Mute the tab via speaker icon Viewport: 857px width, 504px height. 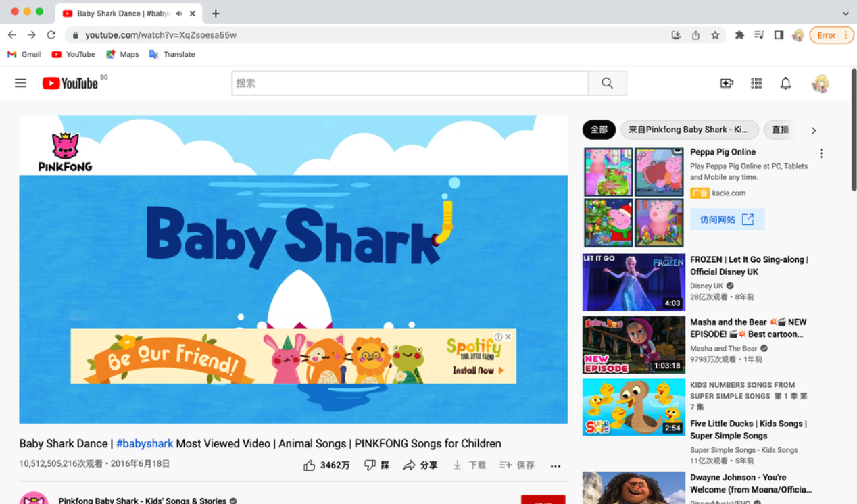pyautogui.click(x=179, y=14)
